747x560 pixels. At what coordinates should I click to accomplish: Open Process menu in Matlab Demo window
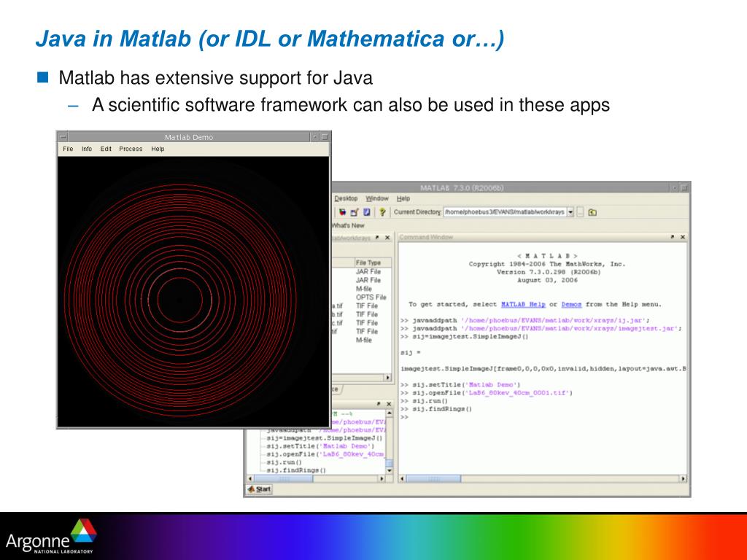click(131, 149)
